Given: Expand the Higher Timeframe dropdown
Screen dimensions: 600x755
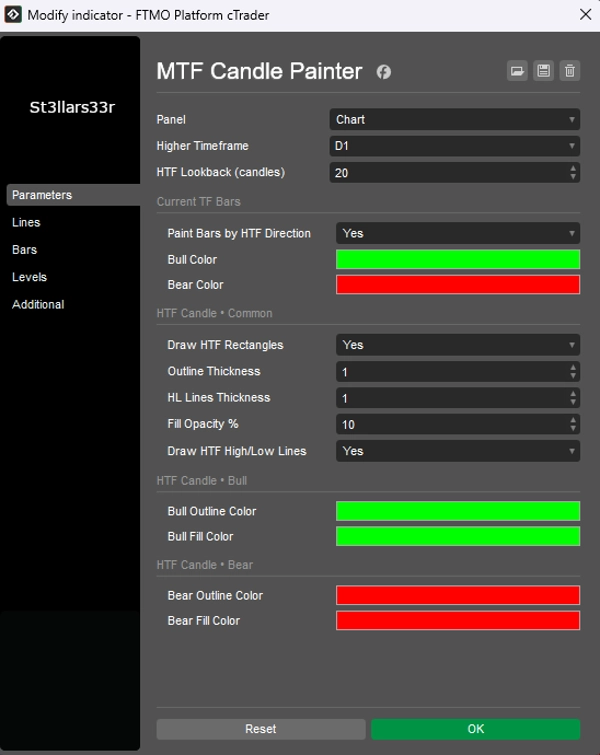Looking at the screenshot, I should coord(454,146).
